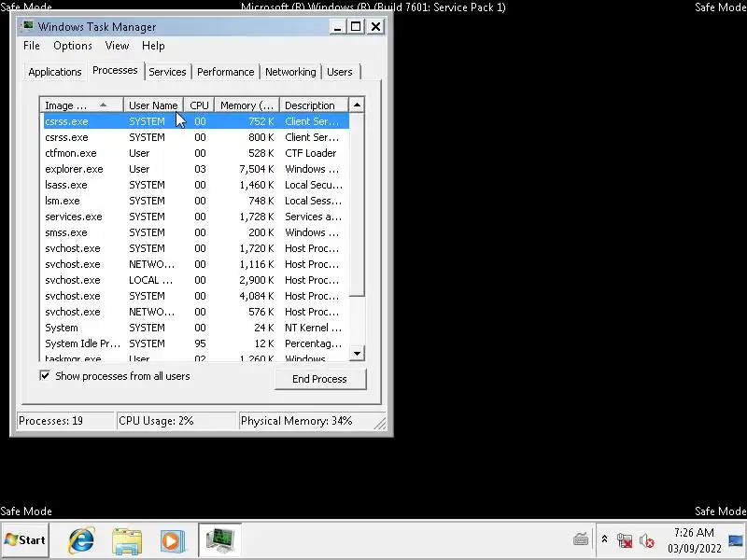Select the lsm.exe process row

pos(196,201)
